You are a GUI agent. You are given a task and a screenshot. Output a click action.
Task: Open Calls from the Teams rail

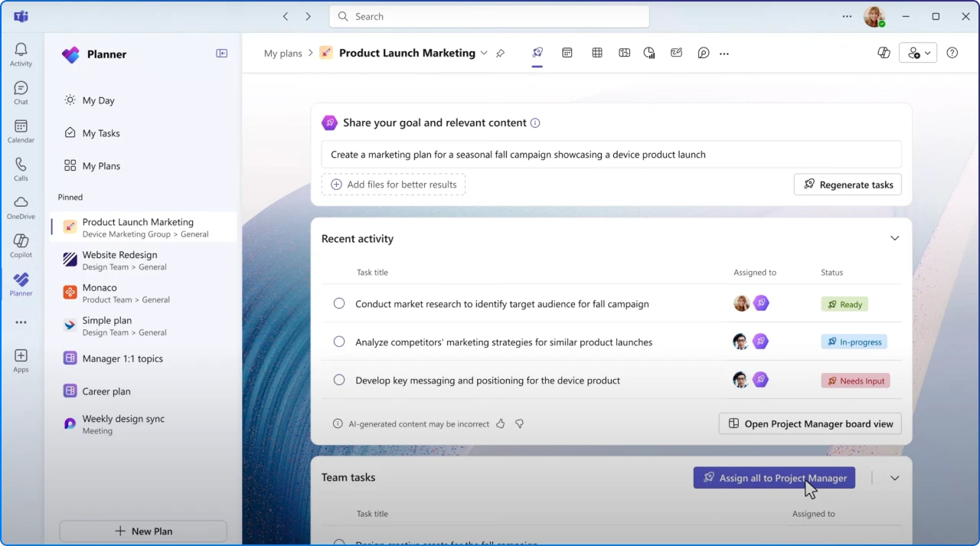tap(21, 169)
